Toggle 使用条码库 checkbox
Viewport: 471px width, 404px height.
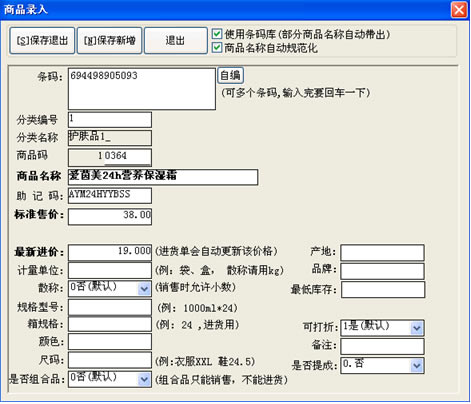[217, 34]
